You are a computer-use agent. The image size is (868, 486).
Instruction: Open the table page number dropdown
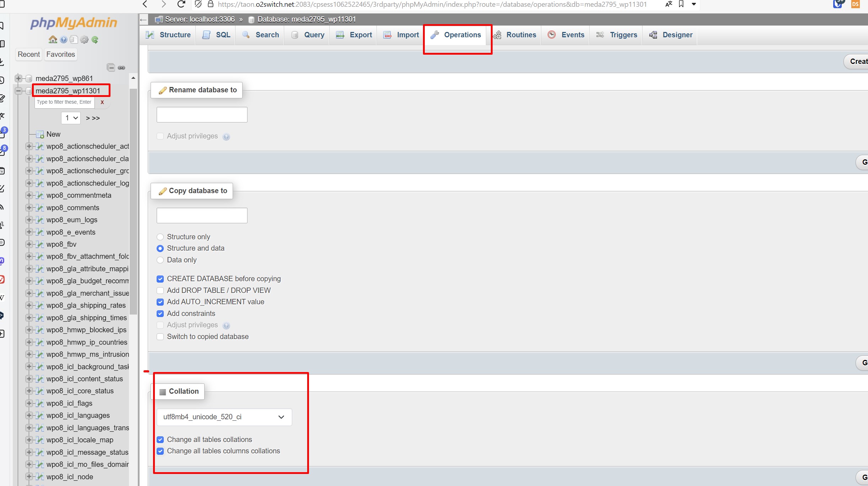[71, 118]
